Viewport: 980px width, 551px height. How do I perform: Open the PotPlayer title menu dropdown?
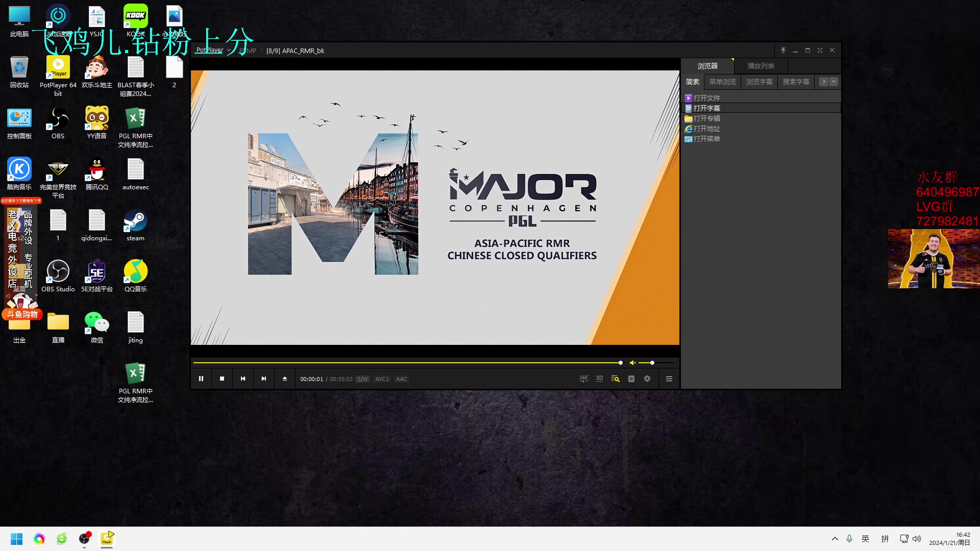(213, 50)
